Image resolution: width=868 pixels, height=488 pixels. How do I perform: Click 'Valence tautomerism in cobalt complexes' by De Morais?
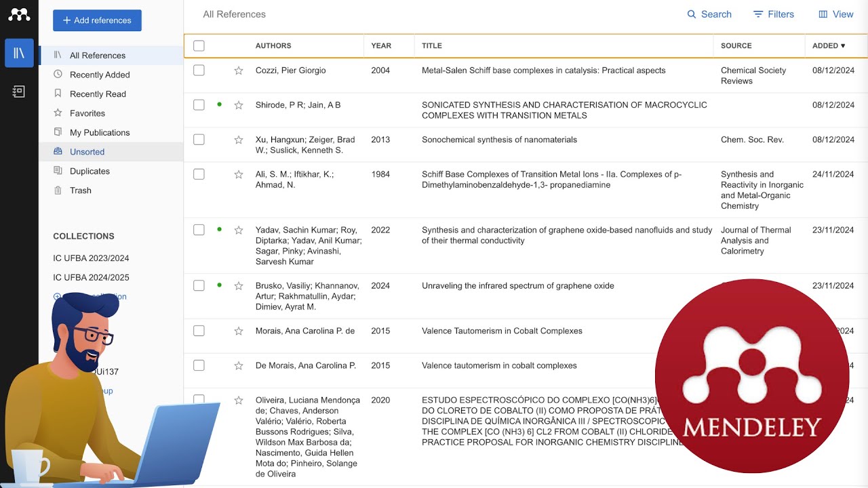499,365
